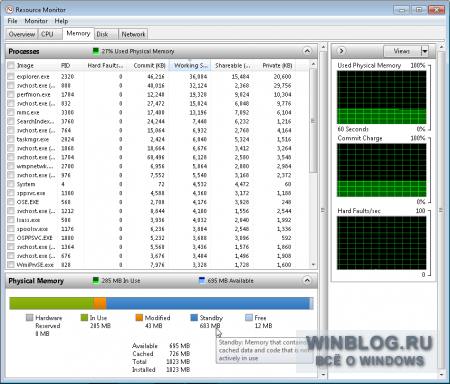Check the SearchIndex process checkbox
The image size is (450, 384).
point(11,121)
